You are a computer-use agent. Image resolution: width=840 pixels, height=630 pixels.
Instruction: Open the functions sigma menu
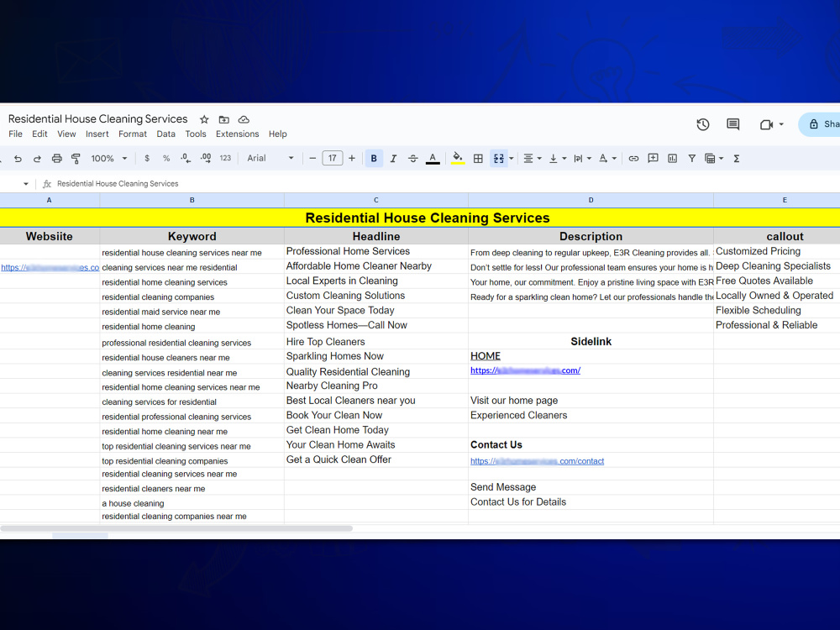(737, 159)
